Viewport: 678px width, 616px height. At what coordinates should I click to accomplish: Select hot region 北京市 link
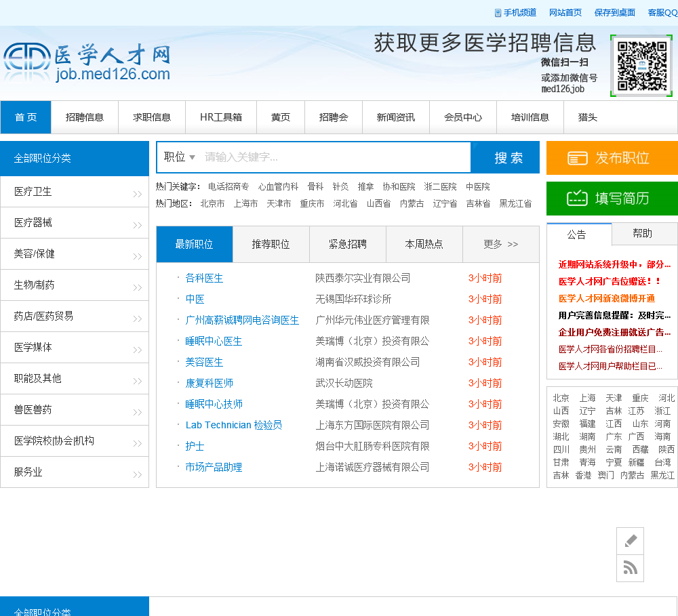tap(212, 203)
